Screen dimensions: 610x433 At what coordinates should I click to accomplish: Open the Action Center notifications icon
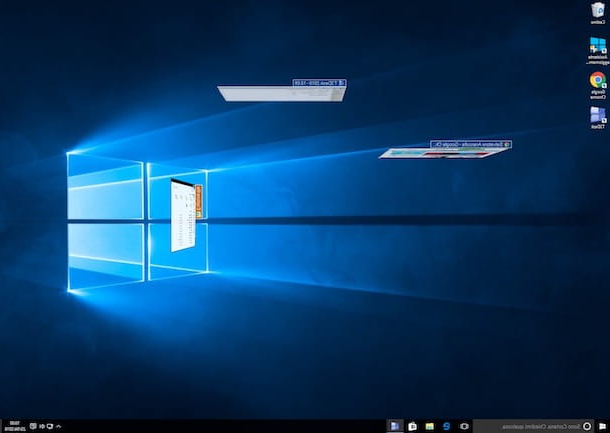pos(33,426)
